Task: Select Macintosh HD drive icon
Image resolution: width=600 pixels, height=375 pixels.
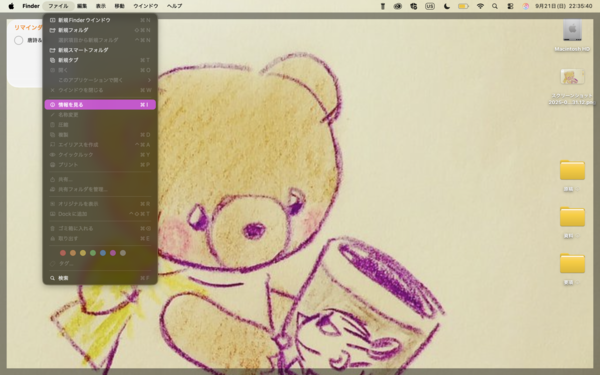Action: (572, 30)
